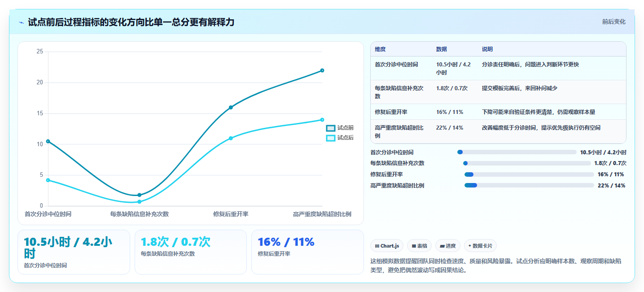644x292 pixels.
Task: Select the Chart.js tag
Action: pyautogui.click(x=387, y=246)
